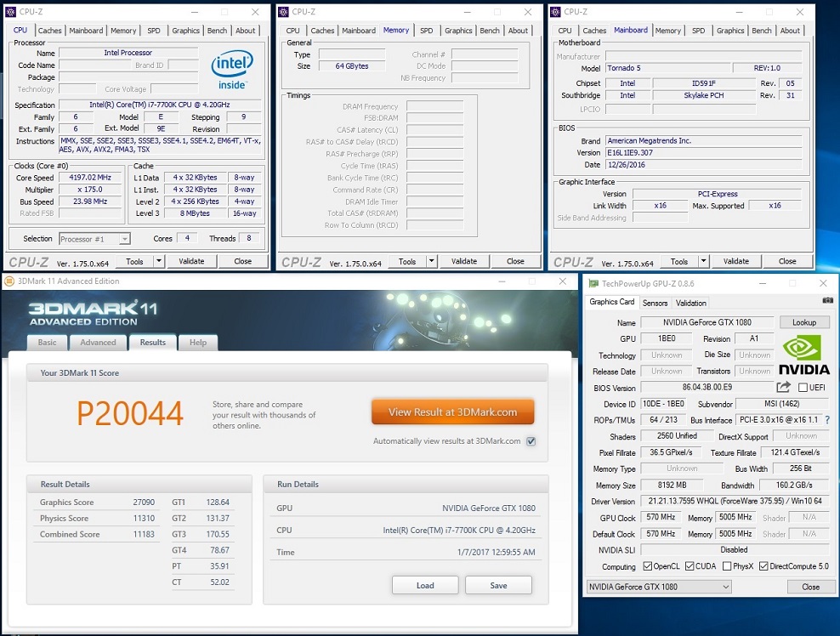Image resolution: width=840 pixels, height=636 pixels.
Task: Click the Bus Interface question mark icon
Action: pyautogui.click(x=827, y=420)
